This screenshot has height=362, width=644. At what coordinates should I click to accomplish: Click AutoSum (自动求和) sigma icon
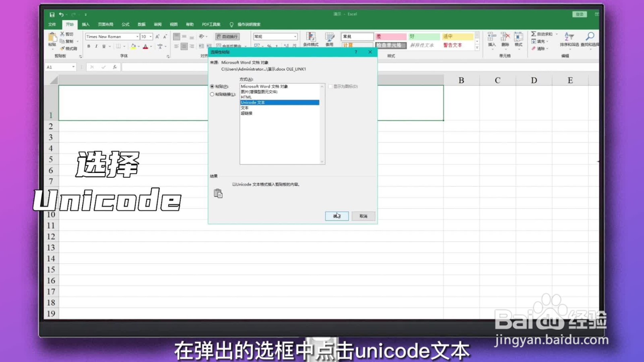click(x=533, y=34)
